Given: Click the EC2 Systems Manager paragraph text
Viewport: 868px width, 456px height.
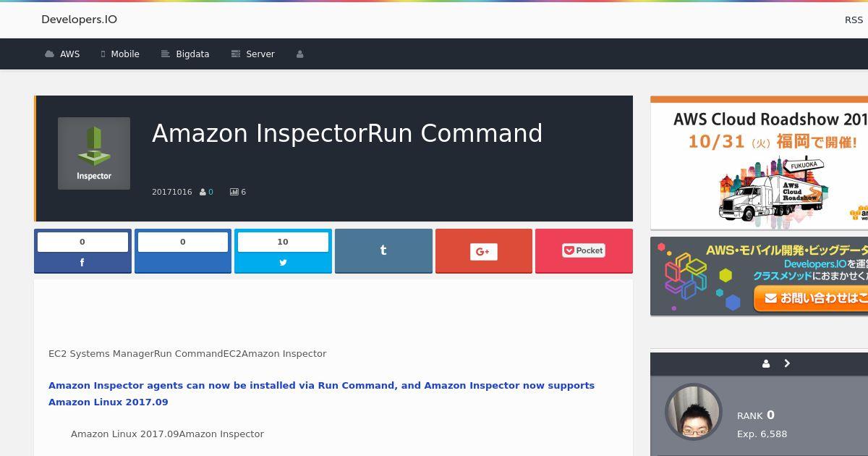Looking at the screenshot, I should click(187, 353).
